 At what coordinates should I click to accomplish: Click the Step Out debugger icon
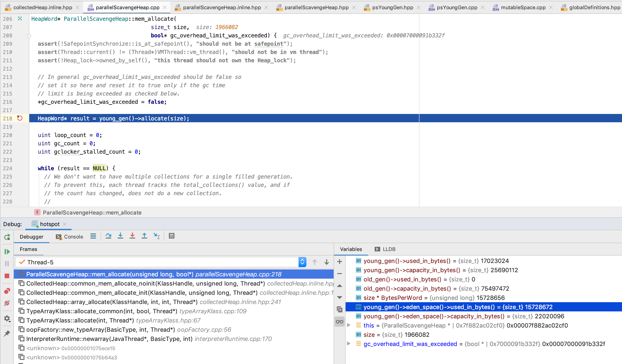coord(144,236)
